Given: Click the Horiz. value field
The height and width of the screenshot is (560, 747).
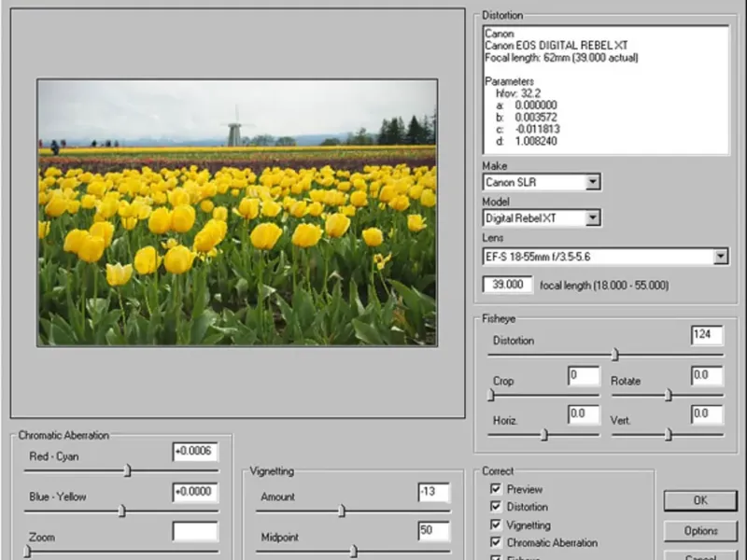Looking at the screenshot, I should (584, 414).
